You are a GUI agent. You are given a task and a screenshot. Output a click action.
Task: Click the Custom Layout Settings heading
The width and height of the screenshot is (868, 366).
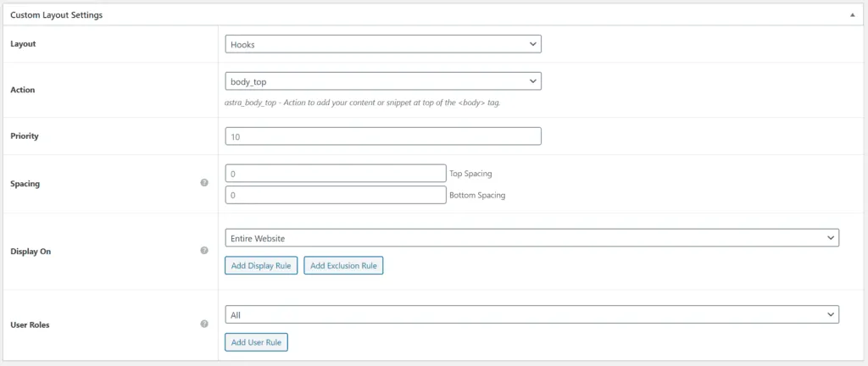coord(57,15)
